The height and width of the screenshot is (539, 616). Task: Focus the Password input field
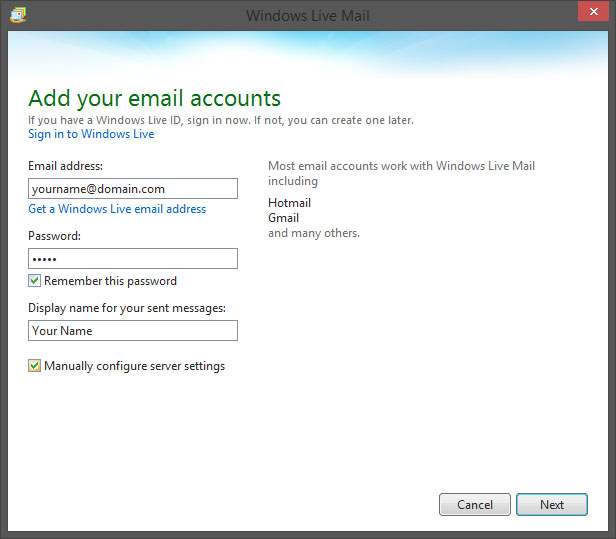(133, 258)
